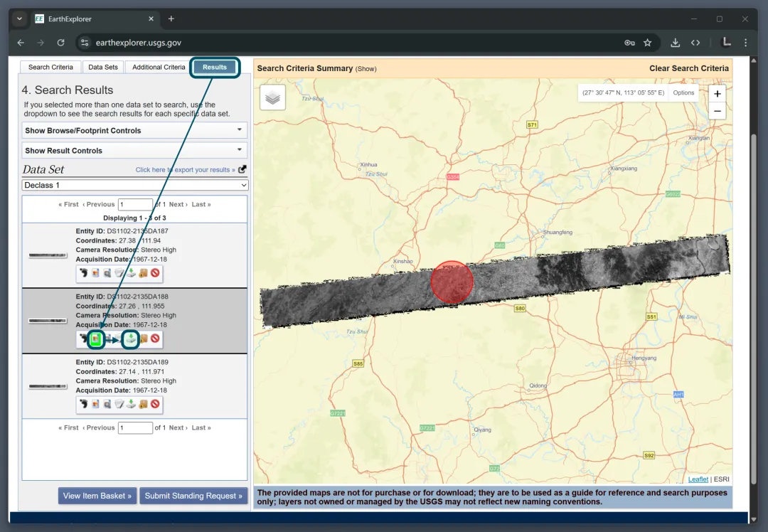Open thumbnail of DS1102-2135DA188

(48, 321)
